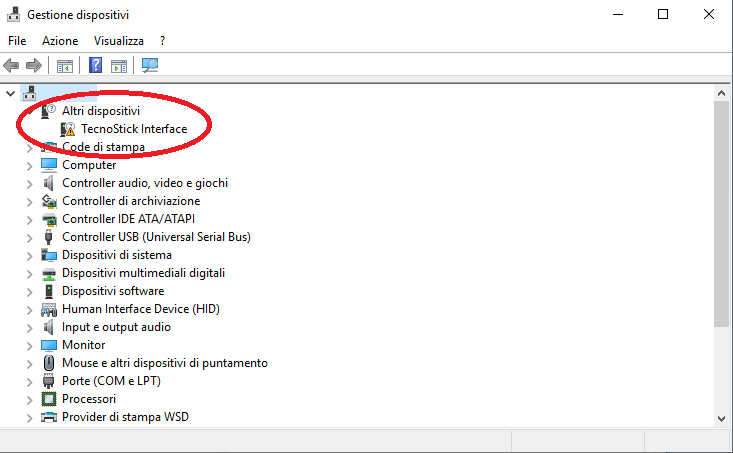Expand Human Interface Device (HID)

pos(29,310)
